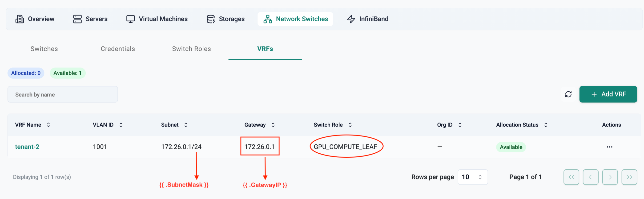The image size is (644, 199).
Task: Click the Displaying 1 of 1 row(s) text
Action: pos(42,177)
